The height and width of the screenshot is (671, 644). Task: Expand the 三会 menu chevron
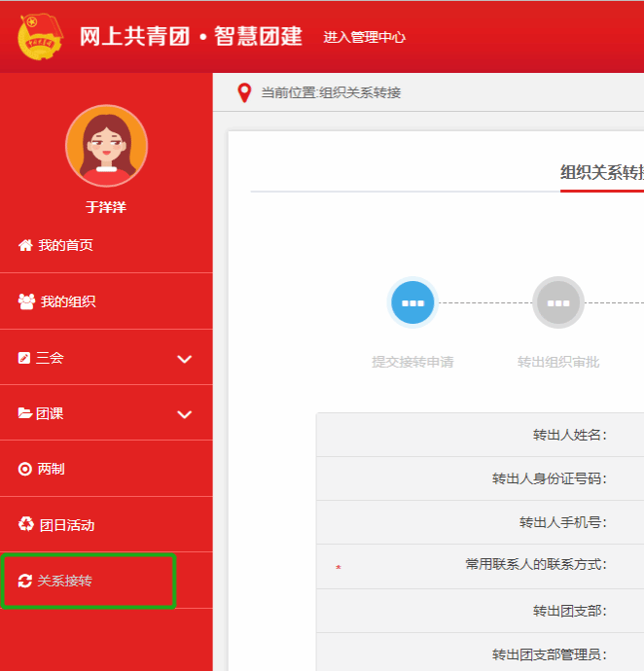185,359
